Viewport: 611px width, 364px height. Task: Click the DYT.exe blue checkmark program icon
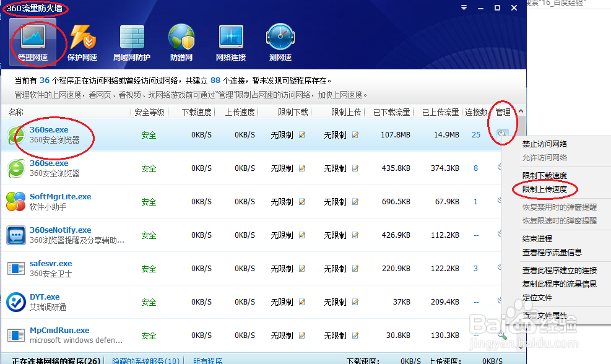pos(16,302)
